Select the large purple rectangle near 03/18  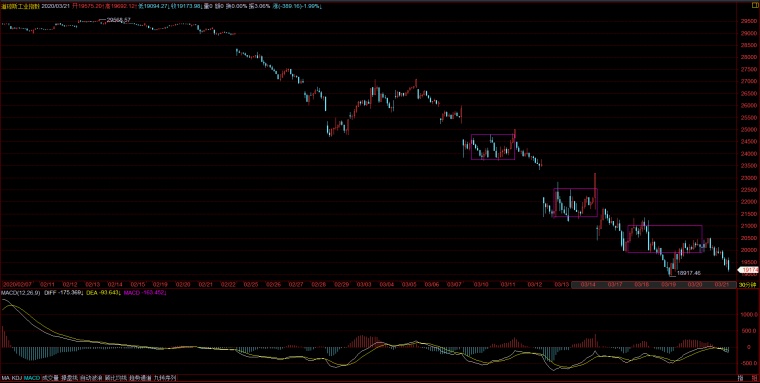tap(665, 239)
